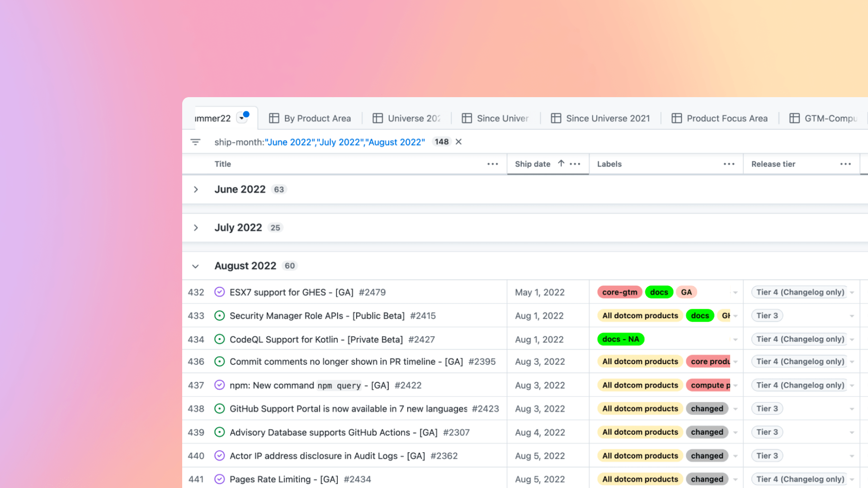
Task: Click the blue unsaved-changes dot on summer22 tab
Action: pos(246,114)
